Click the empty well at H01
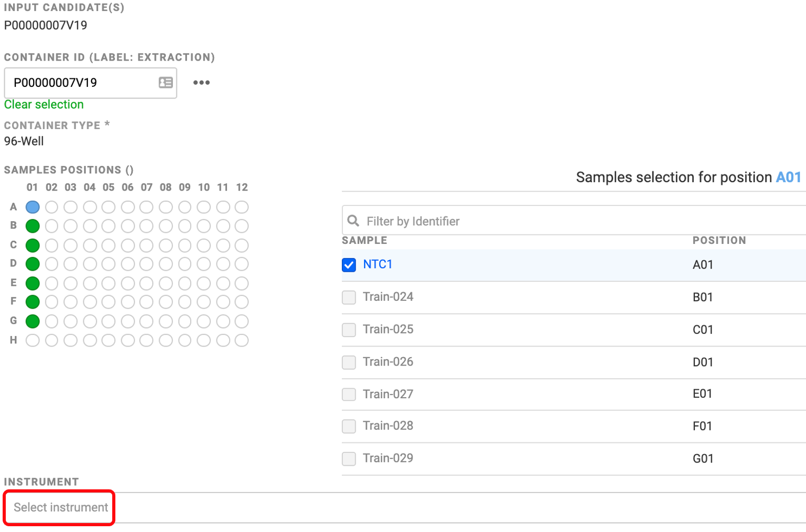 point(33,340)
